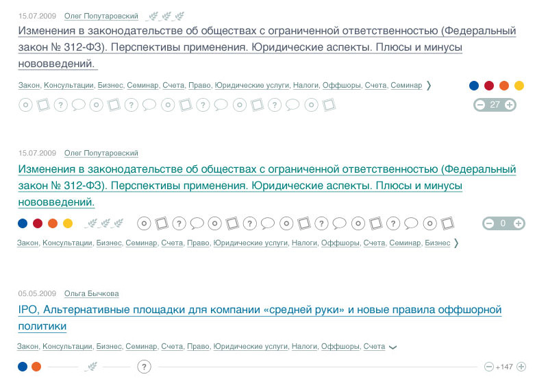Collapse the IPO article's tags using the down chevron

tap(393, 347)
